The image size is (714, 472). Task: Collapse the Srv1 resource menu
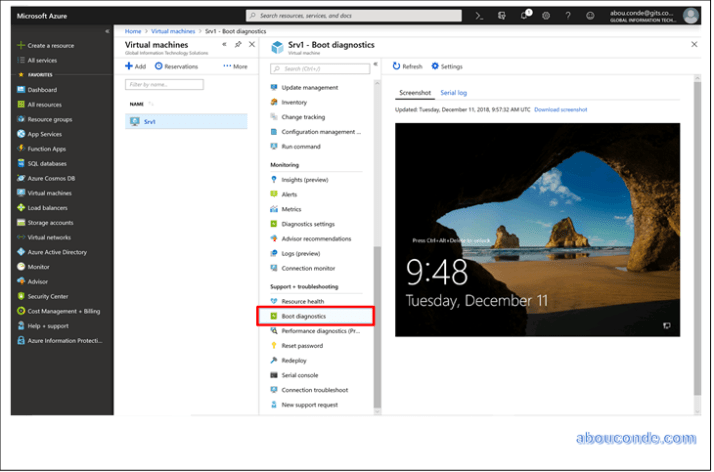coord(376,63)
